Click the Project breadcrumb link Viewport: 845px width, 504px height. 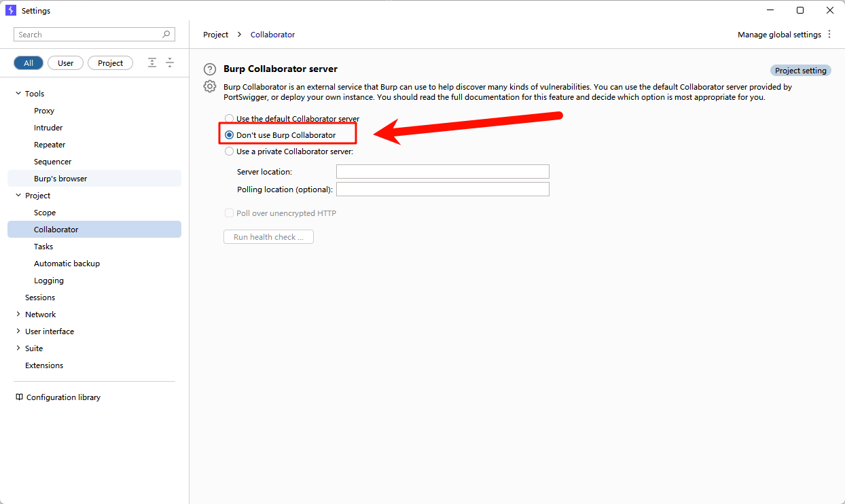pos(216,35)
